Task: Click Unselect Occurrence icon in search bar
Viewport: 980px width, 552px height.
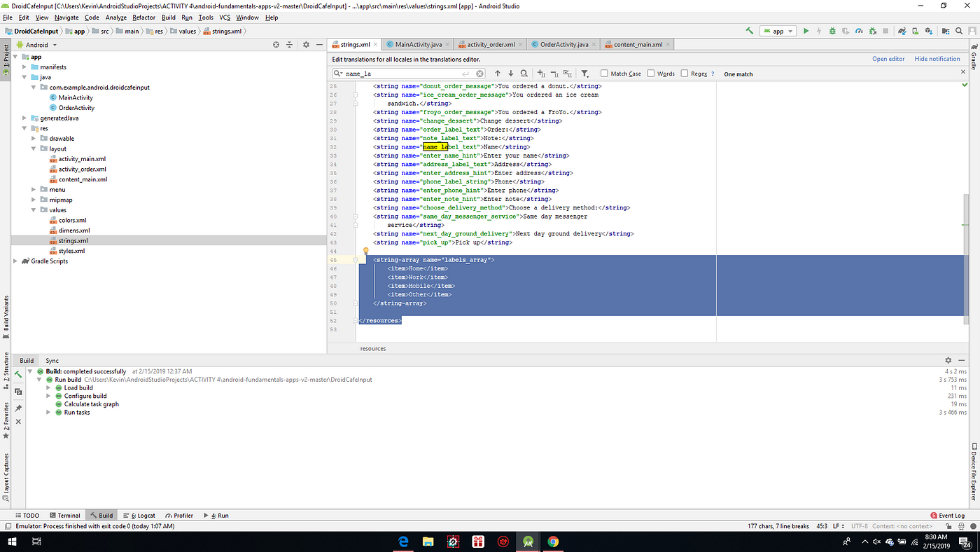Action: [554, 74]
